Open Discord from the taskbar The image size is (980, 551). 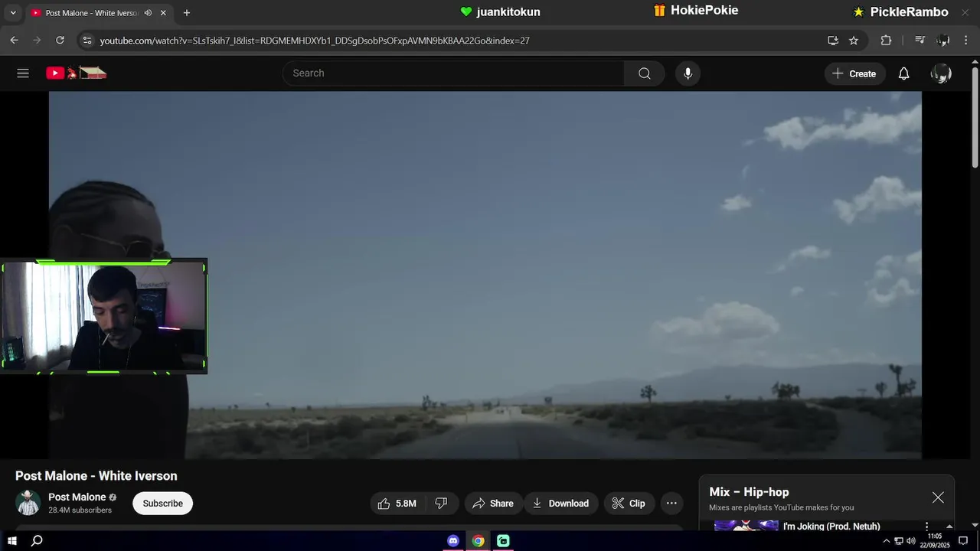click(453, 541)
